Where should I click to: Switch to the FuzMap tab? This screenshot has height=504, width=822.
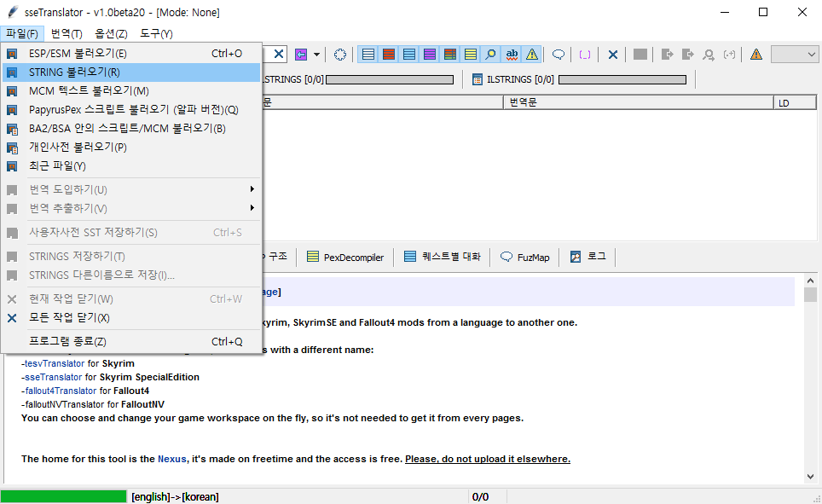click(525, 256)
